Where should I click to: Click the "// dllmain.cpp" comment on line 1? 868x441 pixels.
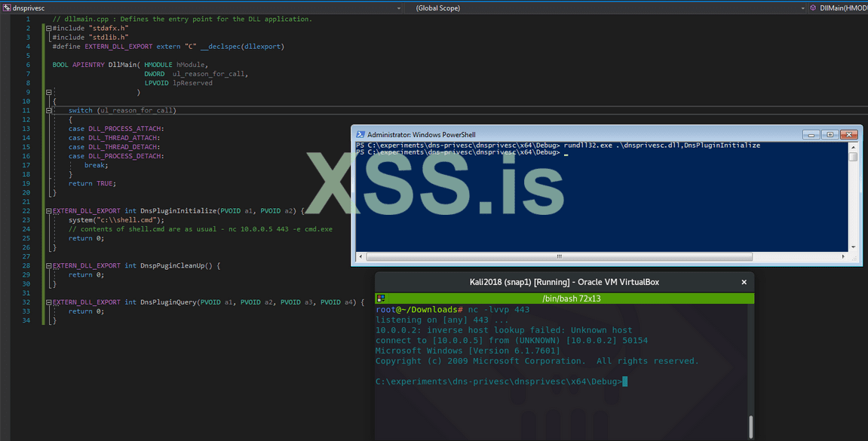click(182, 20)
